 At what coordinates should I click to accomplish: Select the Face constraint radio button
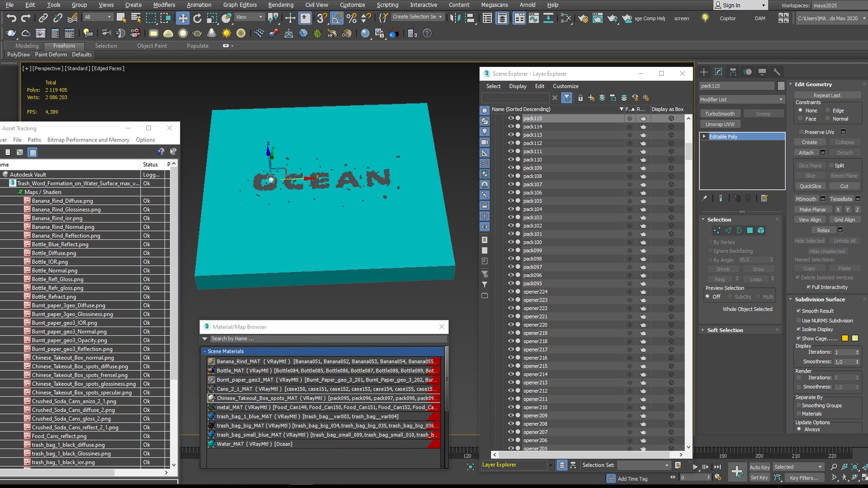click(800, 118)
